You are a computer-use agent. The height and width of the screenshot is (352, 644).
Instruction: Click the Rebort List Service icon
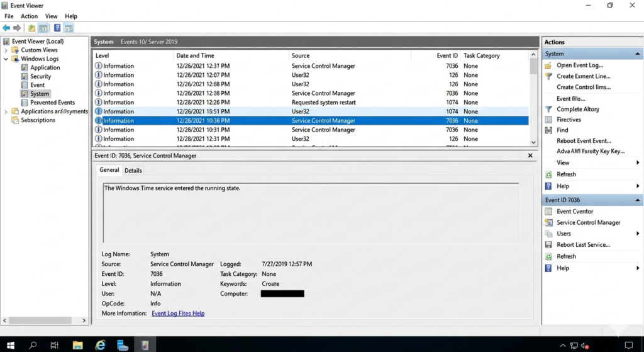[548, 245]
